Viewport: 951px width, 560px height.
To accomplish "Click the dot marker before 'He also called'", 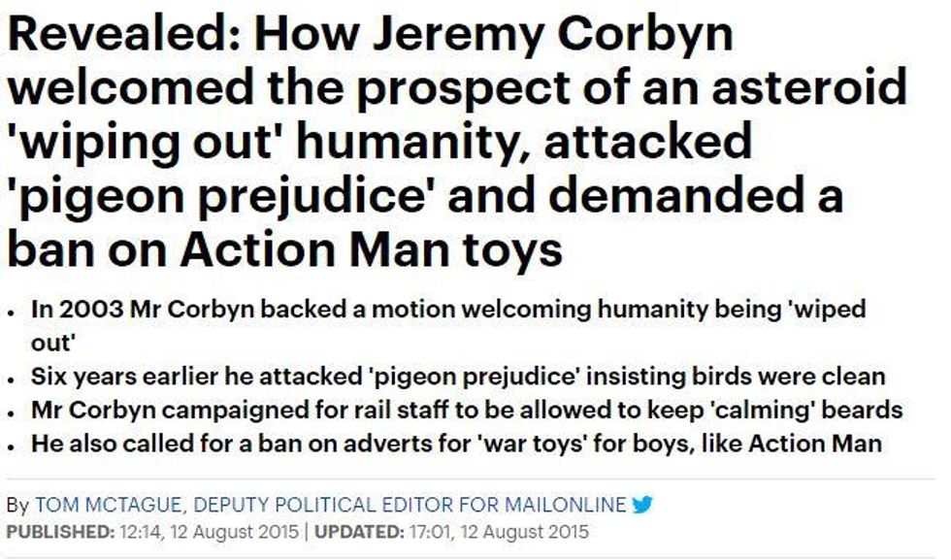I will (x=11, y=447).
